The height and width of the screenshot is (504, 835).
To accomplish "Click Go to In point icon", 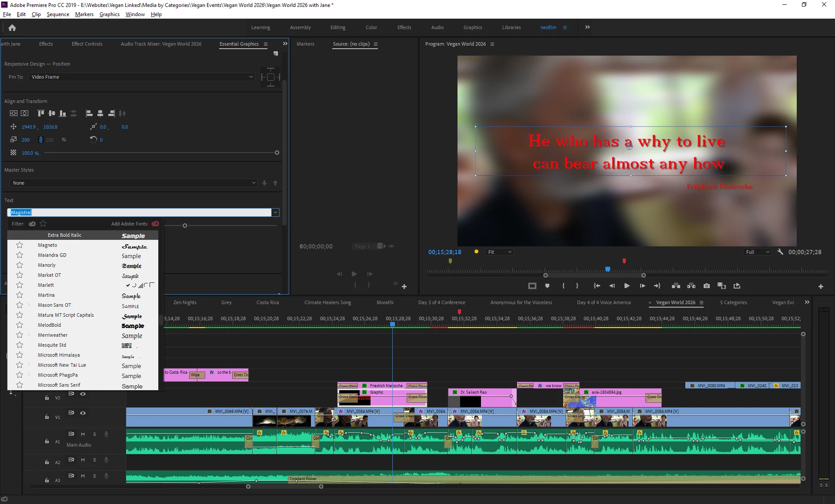I will tap(597, 286).
